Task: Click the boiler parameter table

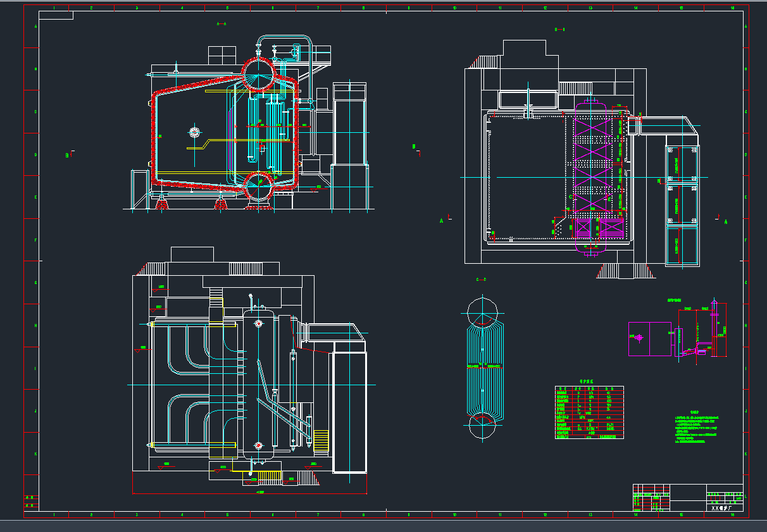Action: pyautogui.click(x=589, y=413)
